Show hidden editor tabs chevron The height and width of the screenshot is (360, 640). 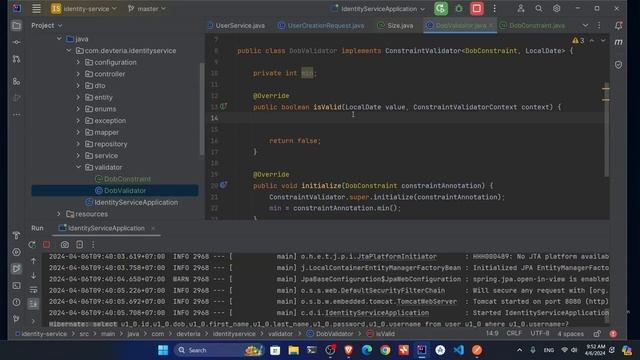(x=585, y=25)
